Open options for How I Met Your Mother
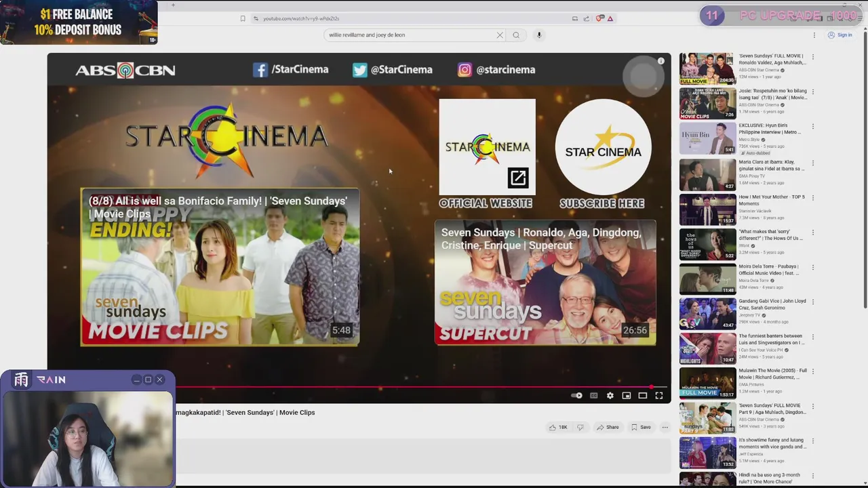The height and width of the screenshot is (488, 868). [x=812, y=197]
